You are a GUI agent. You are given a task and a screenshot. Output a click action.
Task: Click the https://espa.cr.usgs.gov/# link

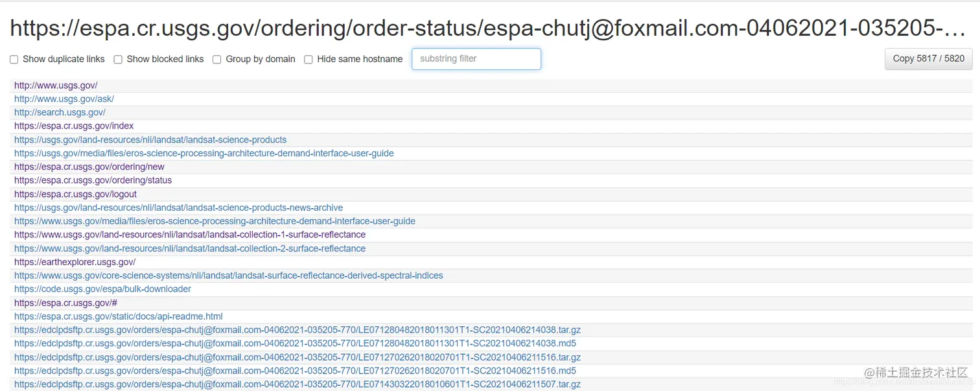(65, 303)
